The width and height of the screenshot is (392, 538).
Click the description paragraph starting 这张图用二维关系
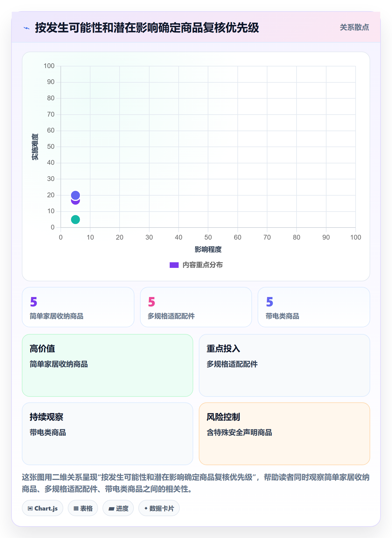[196, 483]
